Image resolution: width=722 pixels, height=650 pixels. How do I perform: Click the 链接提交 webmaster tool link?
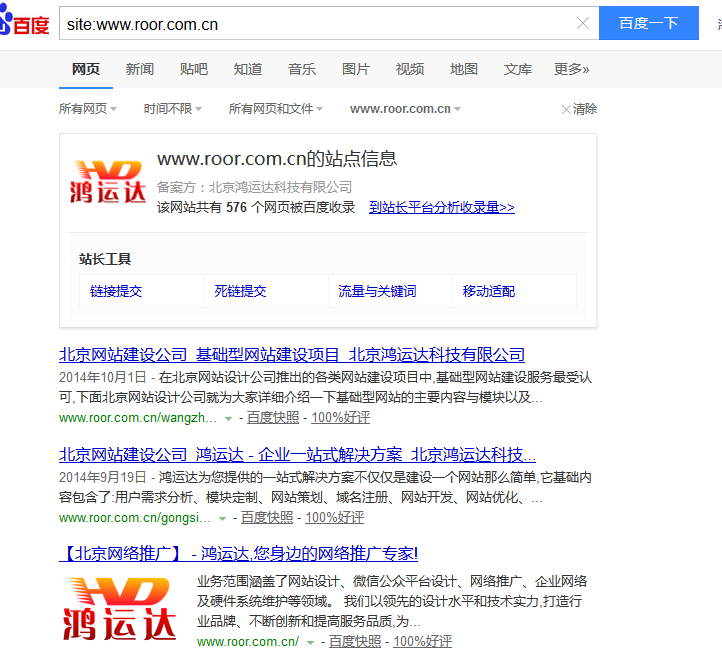[x=116, y=291]
